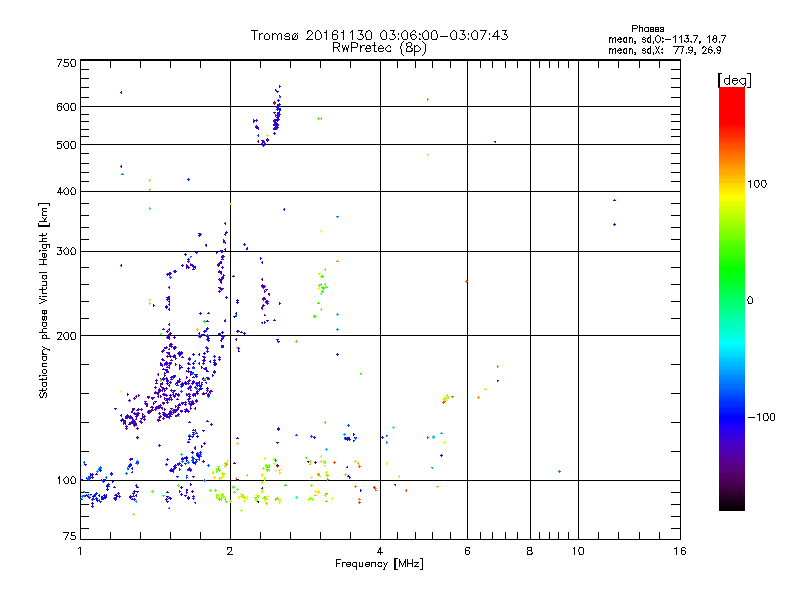Click the '100' height axis tick label
Image resolution: width=800 pixels, height=600 pixels.
tap(66, 481)
